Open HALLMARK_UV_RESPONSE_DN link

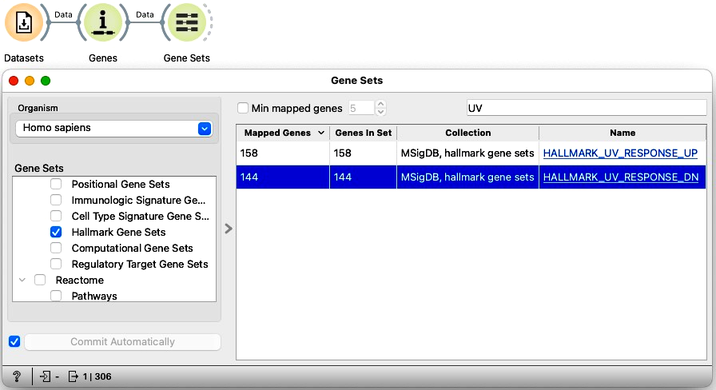[621, 177]
